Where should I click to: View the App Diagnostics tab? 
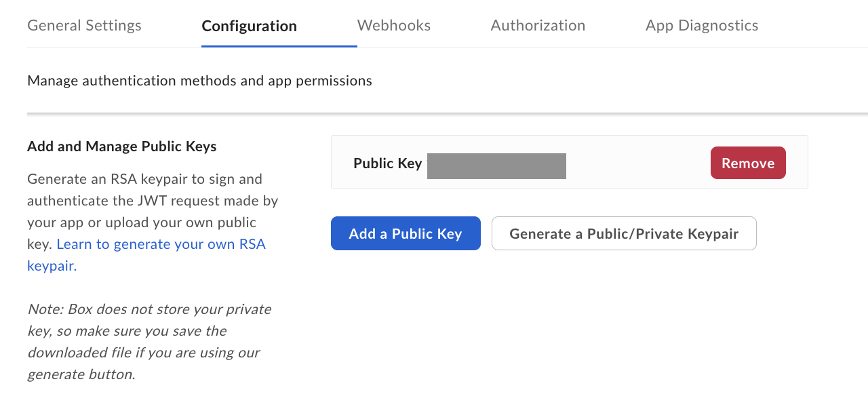point(702,25)
